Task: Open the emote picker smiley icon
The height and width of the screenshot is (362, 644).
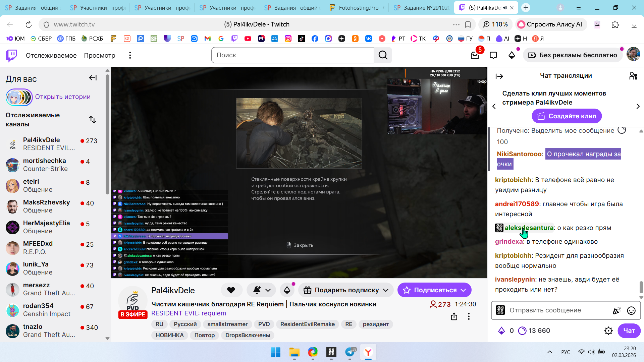Action: [631, 311]
